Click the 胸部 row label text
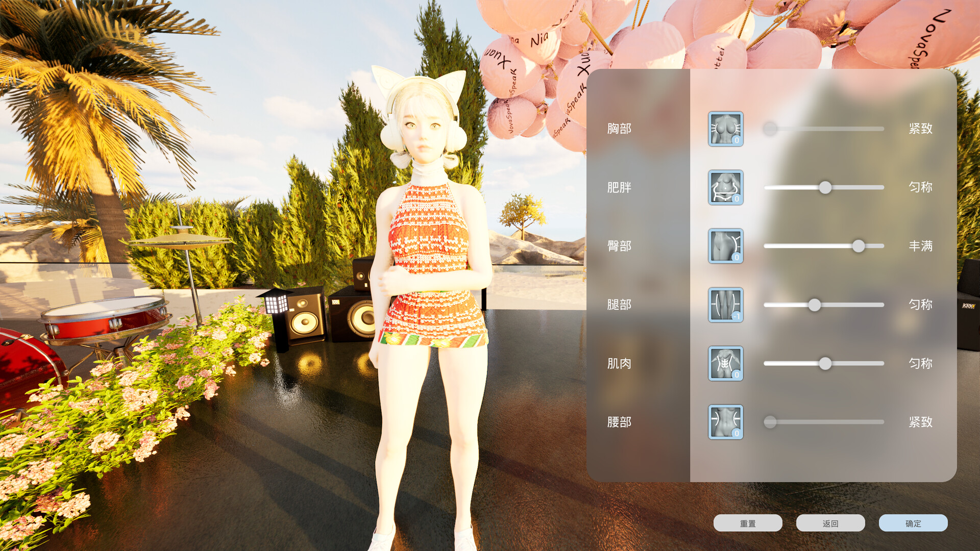 619,129
